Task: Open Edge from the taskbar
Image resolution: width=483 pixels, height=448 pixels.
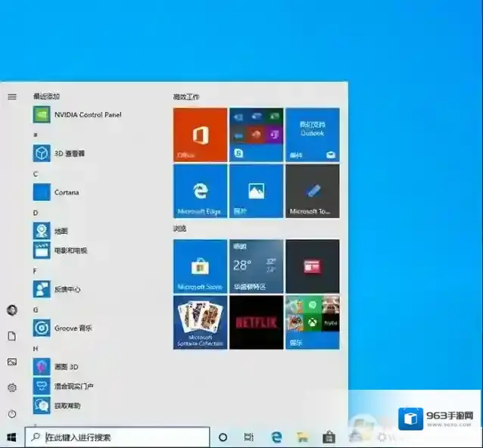Action: [x=276, y=437]
